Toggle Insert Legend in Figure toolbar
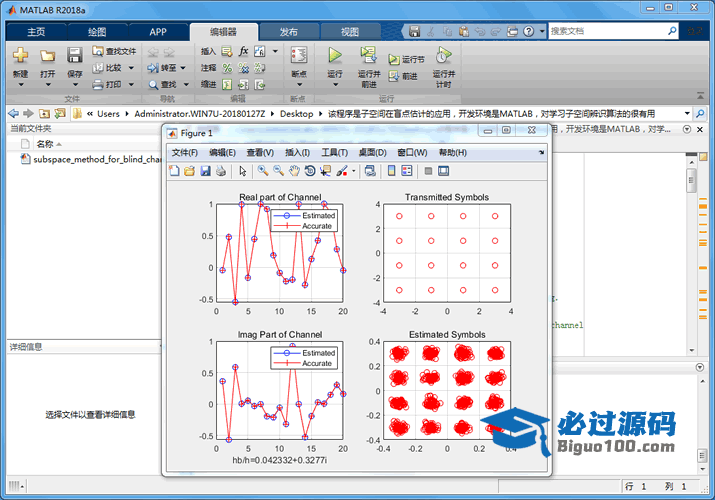 pyautogui.click(x=407, y=171)
